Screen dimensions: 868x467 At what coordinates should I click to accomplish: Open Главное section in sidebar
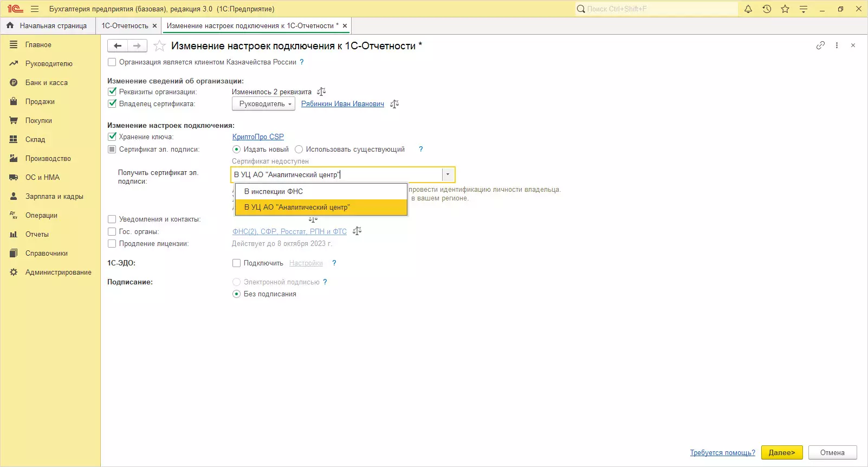pyautogui.click(x=50, y=45)
